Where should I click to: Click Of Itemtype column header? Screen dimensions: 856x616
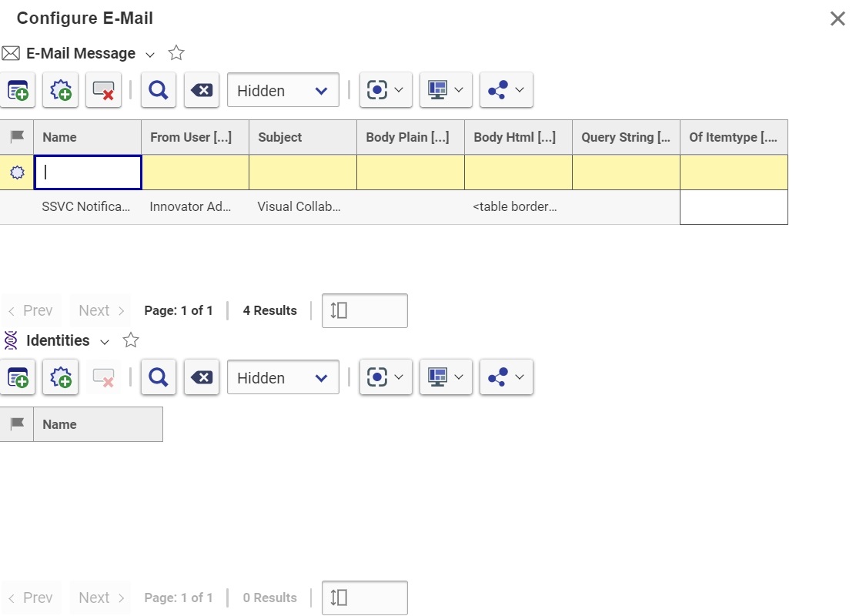[734, 137]
